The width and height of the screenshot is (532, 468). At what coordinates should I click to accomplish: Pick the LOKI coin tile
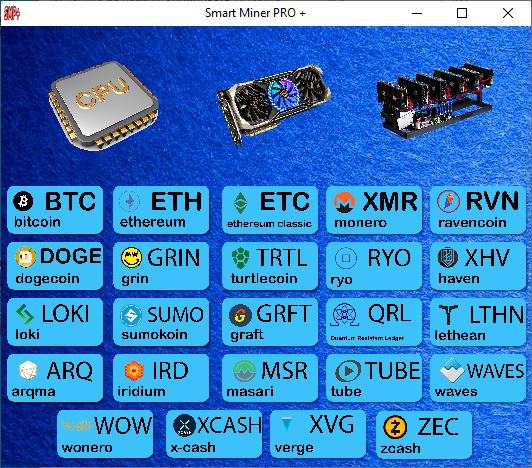(55, 322)
